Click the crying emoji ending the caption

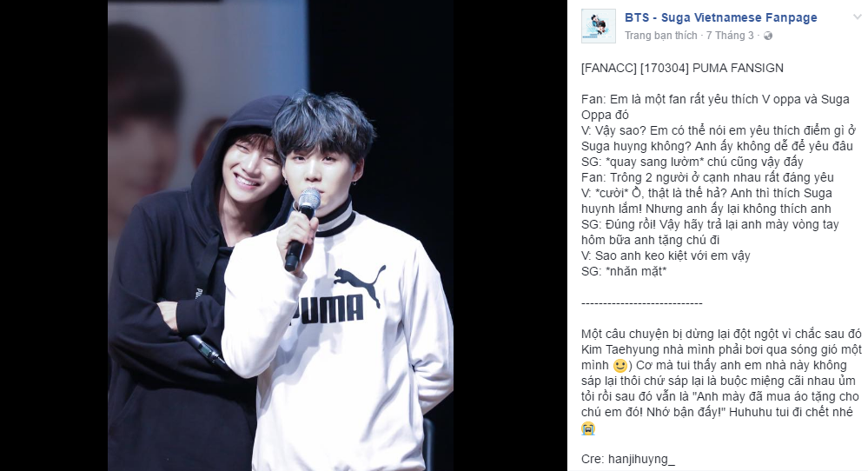pos(588,428)
